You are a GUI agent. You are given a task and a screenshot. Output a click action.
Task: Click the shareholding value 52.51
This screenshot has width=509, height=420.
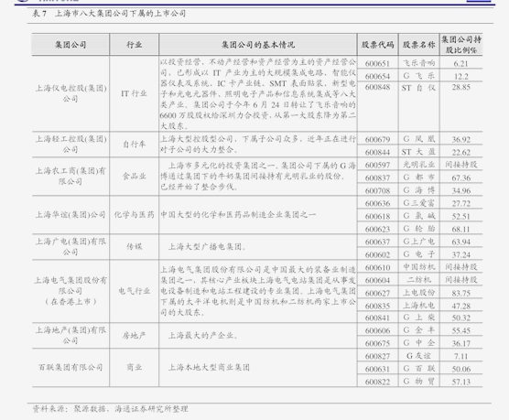coord(461,216)
